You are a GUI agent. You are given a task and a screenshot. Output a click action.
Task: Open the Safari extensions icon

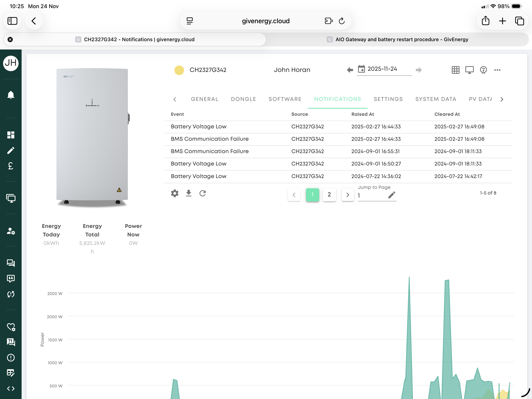click(x=328, y=21)
